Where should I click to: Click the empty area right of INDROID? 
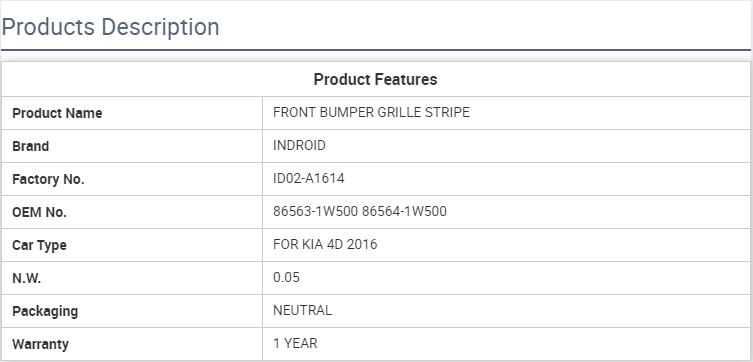[538, 146]
